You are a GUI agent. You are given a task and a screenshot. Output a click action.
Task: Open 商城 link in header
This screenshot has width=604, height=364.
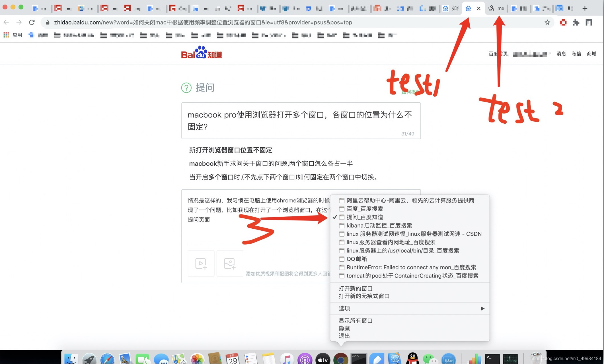(591, 54)
